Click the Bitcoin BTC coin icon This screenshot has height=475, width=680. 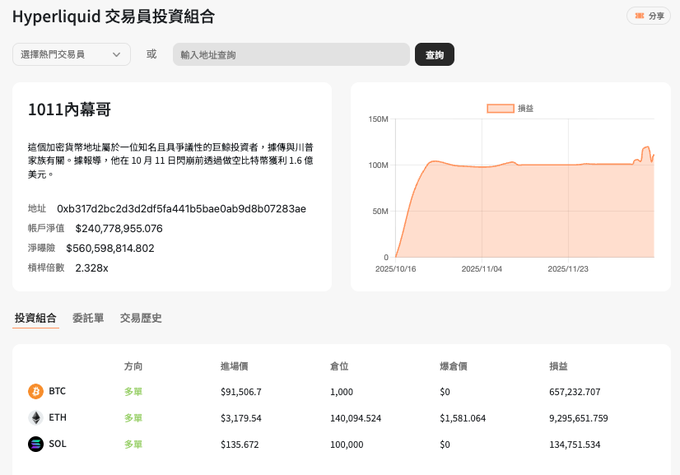click(36, 391)
